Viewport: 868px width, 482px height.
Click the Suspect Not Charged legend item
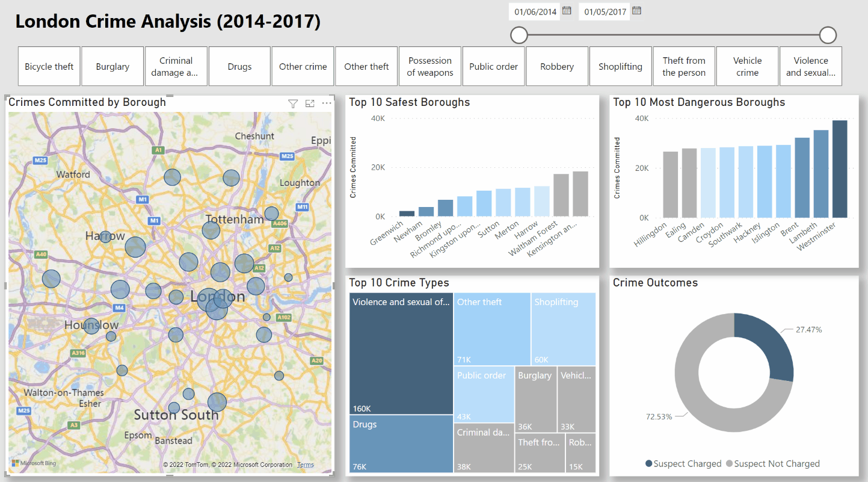tap(773, 463)
